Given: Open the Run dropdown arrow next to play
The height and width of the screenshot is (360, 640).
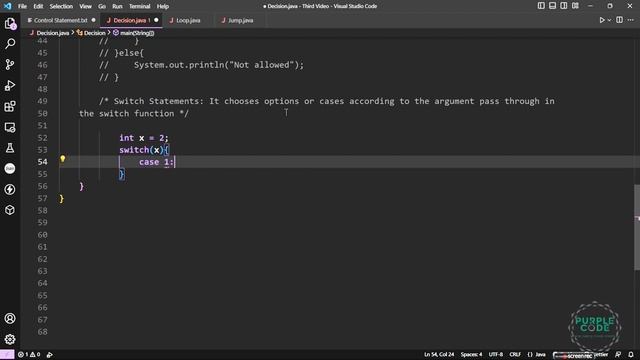Looking at the screenshot, I should [609, 20].
